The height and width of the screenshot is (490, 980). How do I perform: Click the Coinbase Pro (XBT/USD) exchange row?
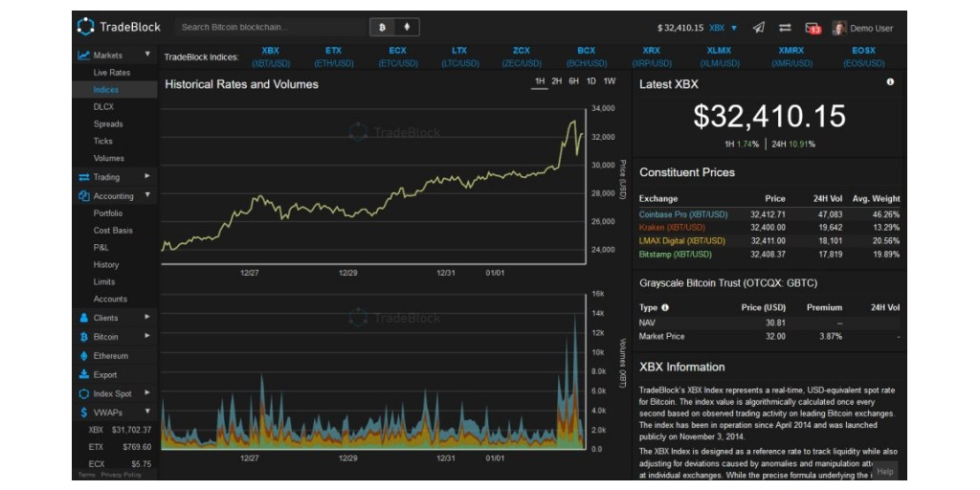click(x=769, y=214)
